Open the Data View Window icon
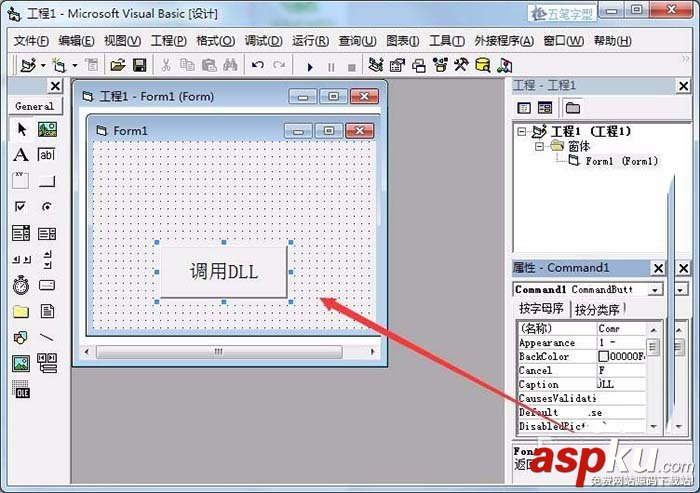The image size is (700, 493). tap(483, 66)
